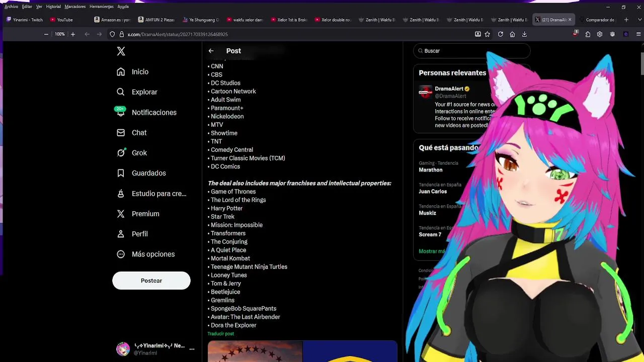The image size is (644, 362).
Task: Open tracking protection shield icon
Action: point(112,34)
